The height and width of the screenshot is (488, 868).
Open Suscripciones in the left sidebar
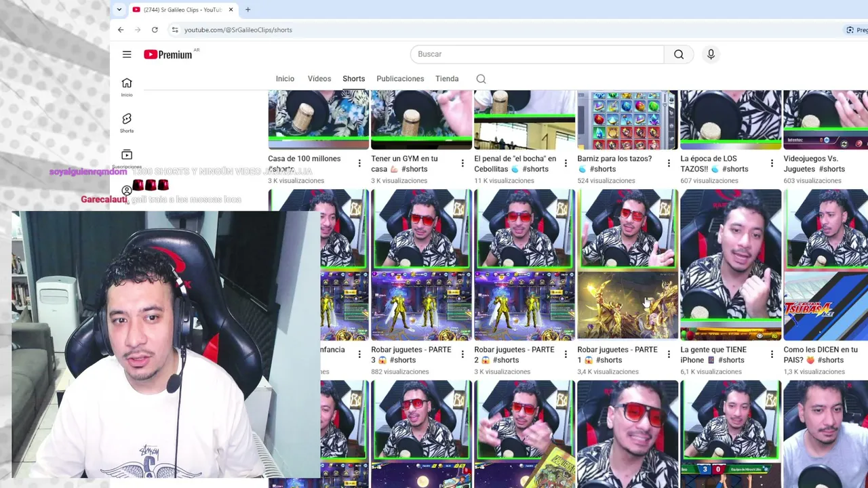click(x=127, y=159)
